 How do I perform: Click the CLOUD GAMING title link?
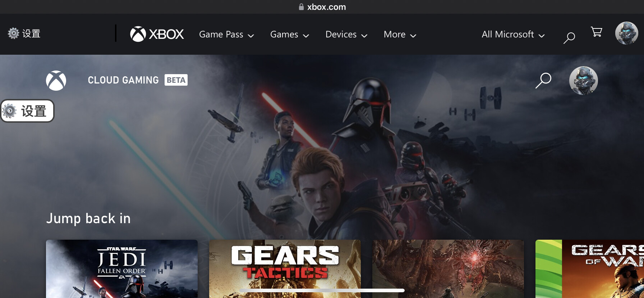pyautogui.click(x=123, y=80)
